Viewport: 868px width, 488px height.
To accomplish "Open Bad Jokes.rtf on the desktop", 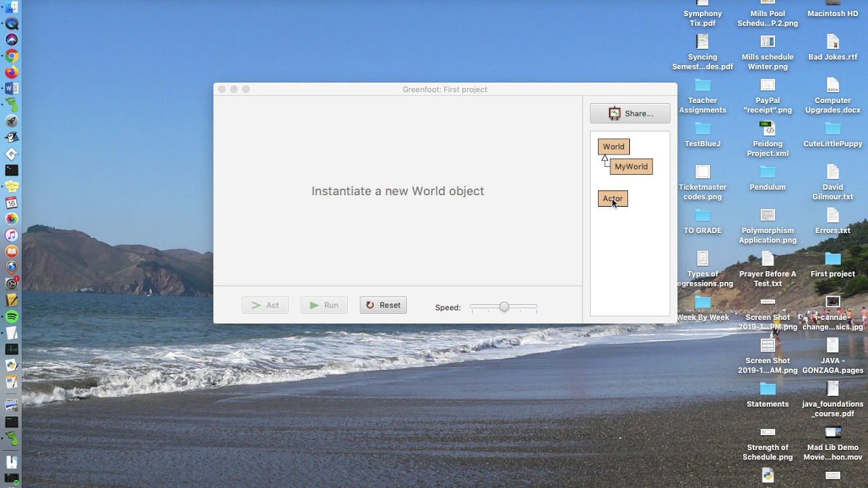I will (833, 47).
